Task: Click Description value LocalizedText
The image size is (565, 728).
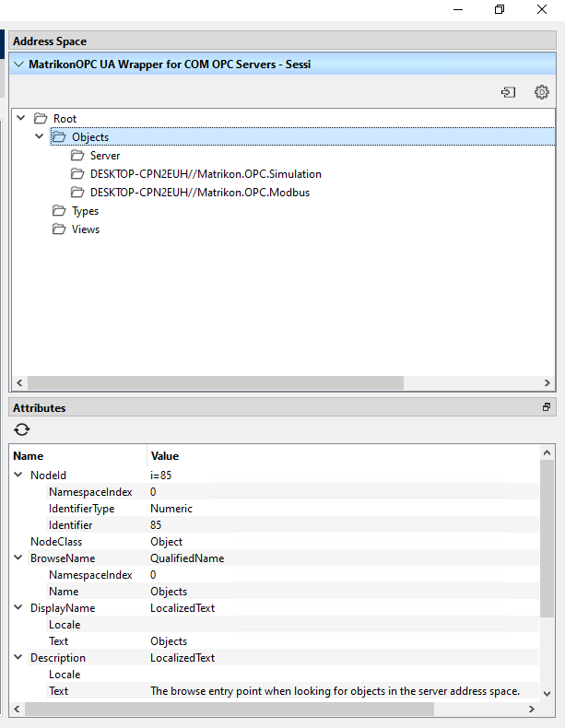Action: (x=182, y=658)
